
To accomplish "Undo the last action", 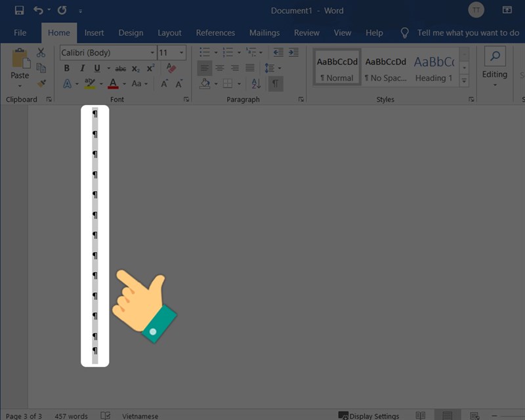I will point(38,10).
